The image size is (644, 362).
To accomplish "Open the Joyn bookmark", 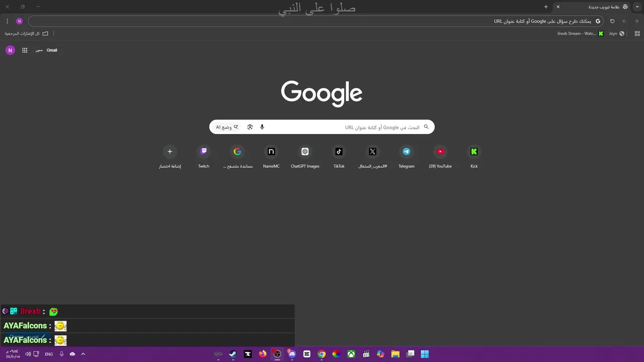I will pyautogui.click(x=616, y=34).
